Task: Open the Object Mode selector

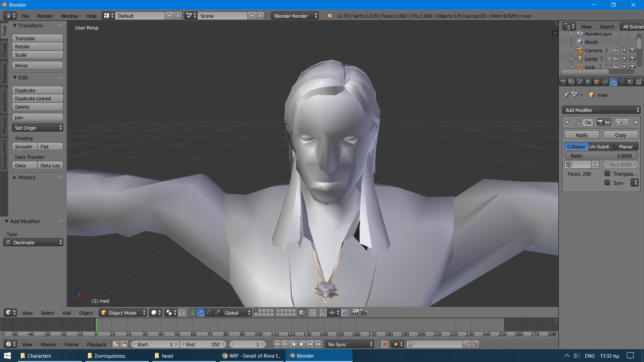Action: (123, 313)
